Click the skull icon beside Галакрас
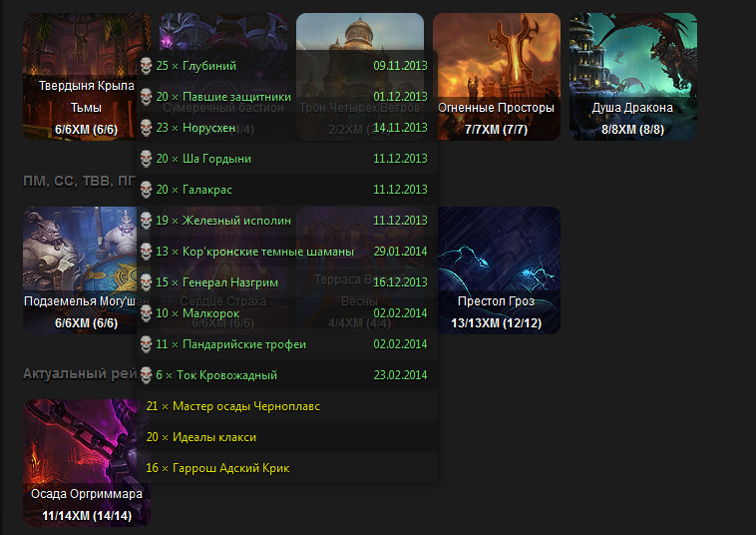 point(146,189)
